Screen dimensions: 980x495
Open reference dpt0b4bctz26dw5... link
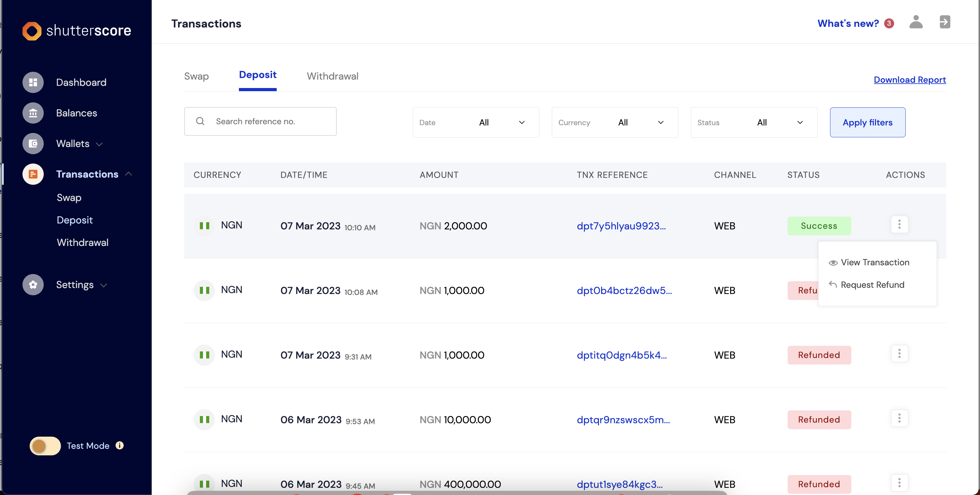pos(624,291)
